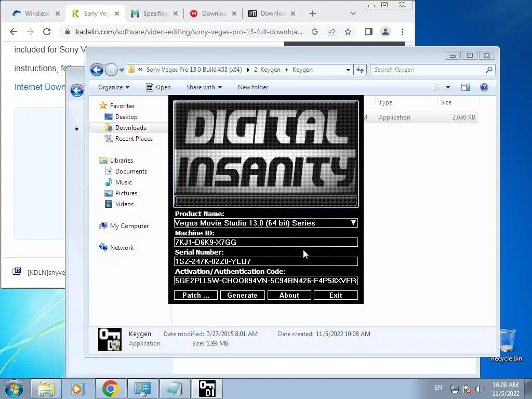Click Generate to create a new serial
532x399 pixels.
pyautogui.click(x=242, y=295)
